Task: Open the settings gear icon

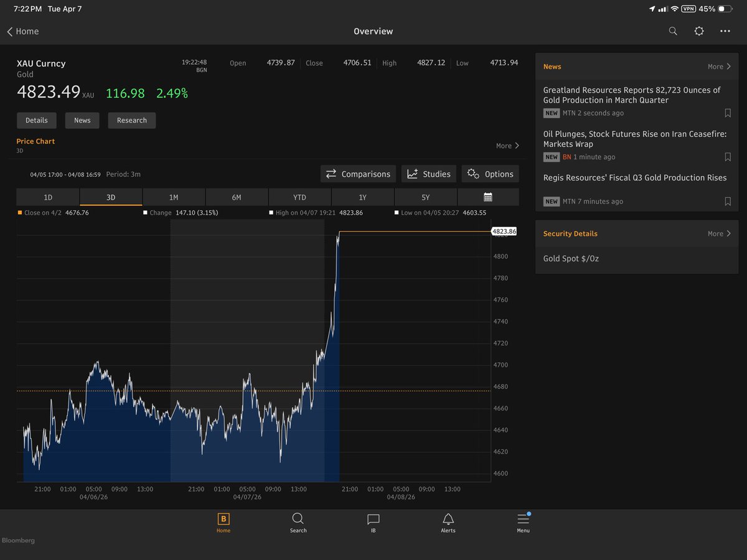Action: point(699,31)
